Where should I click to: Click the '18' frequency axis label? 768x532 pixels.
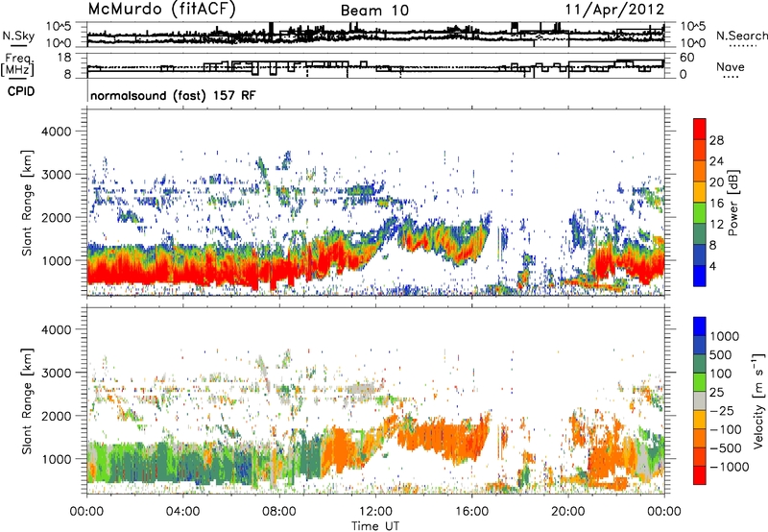coord(64,58)
